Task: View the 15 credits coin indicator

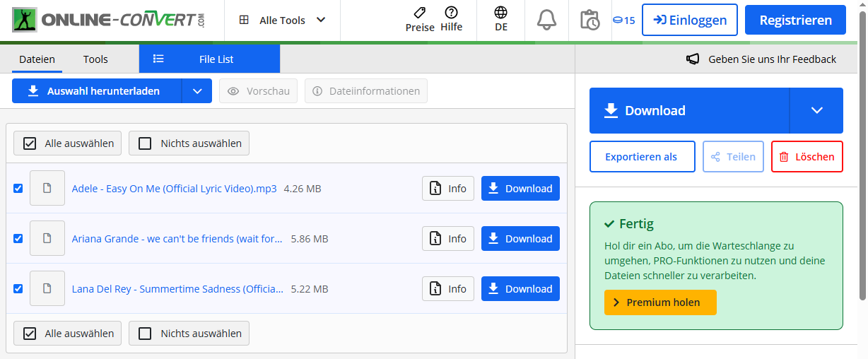Action: tap(623, 20)
